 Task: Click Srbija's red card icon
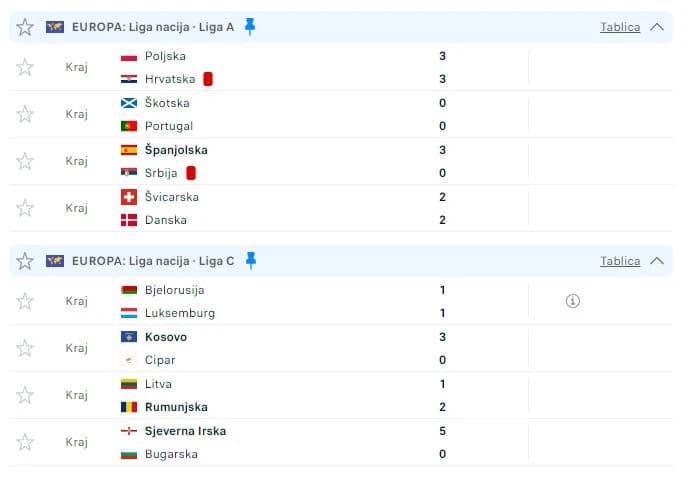click(x=191, y=173)
